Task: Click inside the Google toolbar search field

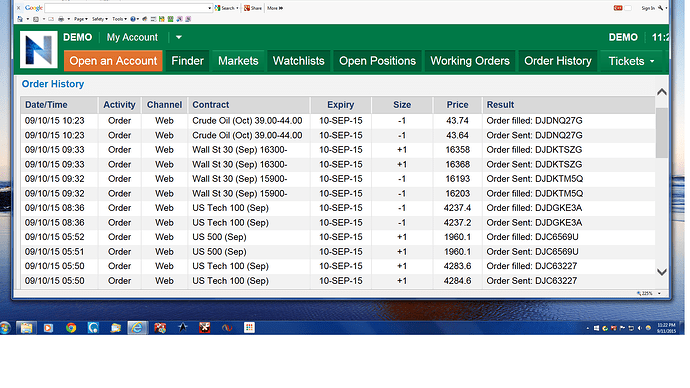Action: [126, 8]
